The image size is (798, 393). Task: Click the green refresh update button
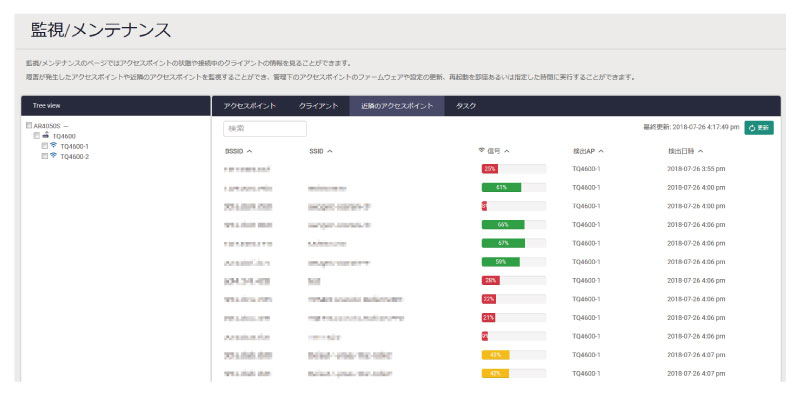[759, 128]
